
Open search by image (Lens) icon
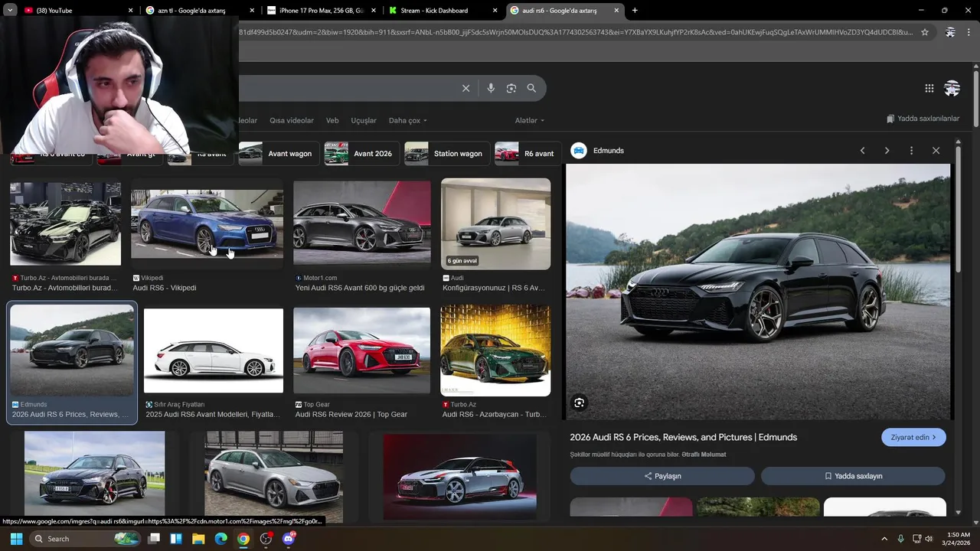coord(511,88)
